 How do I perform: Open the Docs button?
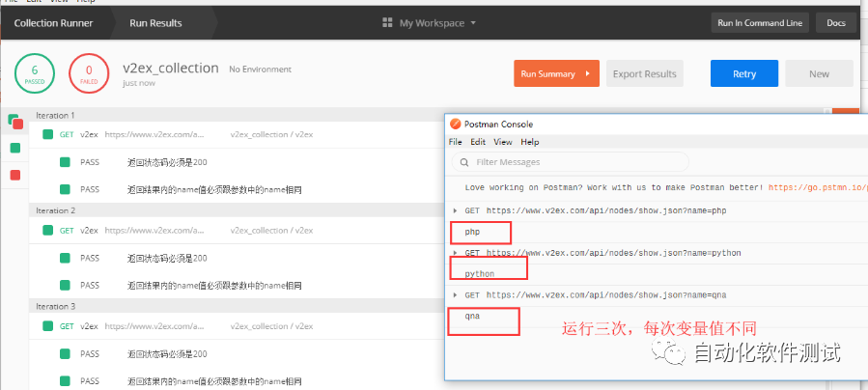pos(836,22)
